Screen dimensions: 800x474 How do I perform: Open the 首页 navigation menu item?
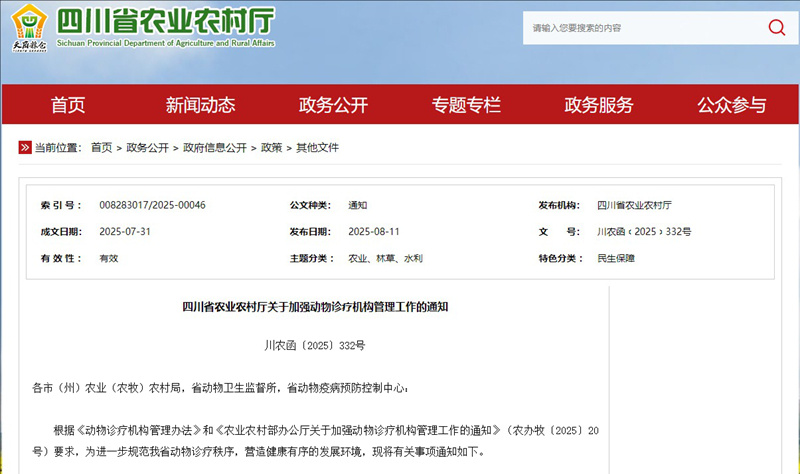pos(68,105)
